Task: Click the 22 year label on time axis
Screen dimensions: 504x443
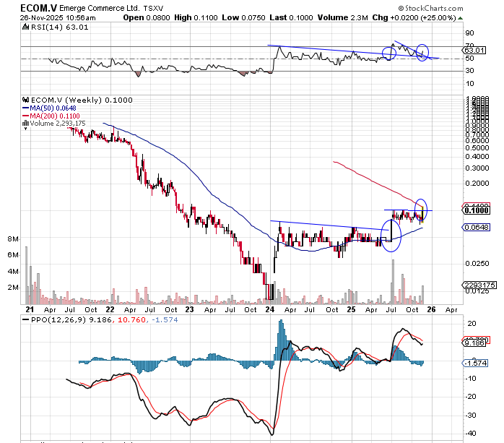Action: click(x=110, y=309)
